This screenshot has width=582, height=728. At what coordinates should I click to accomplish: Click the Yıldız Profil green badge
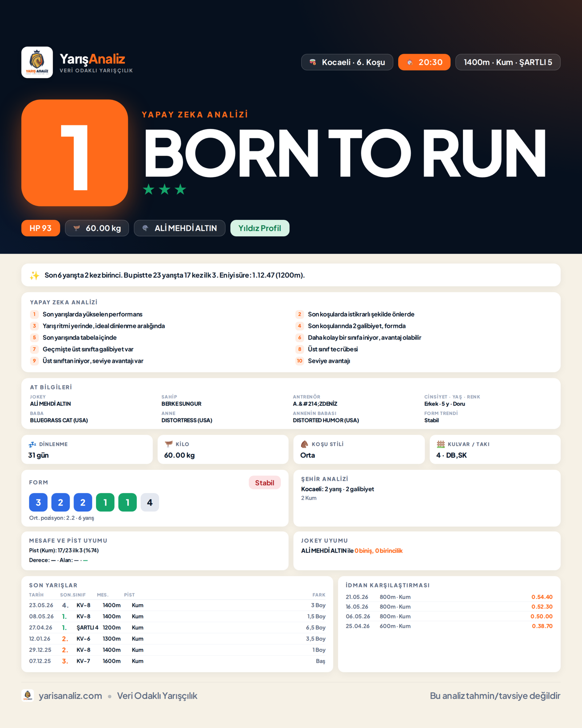[260, 228]
